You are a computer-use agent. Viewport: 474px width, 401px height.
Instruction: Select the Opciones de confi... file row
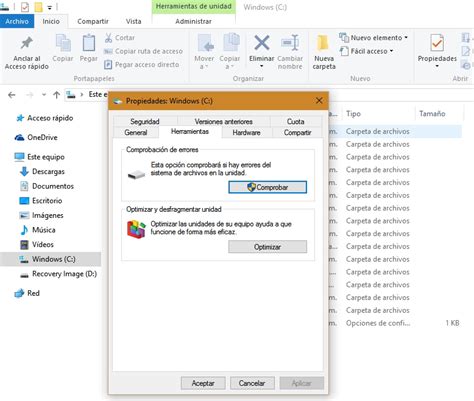click(395, 323)
